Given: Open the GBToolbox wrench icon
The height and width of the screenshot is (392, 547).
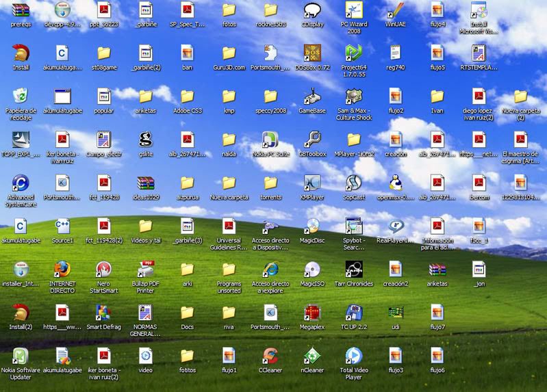Looking at the screenshot, I should click(312, 140).
